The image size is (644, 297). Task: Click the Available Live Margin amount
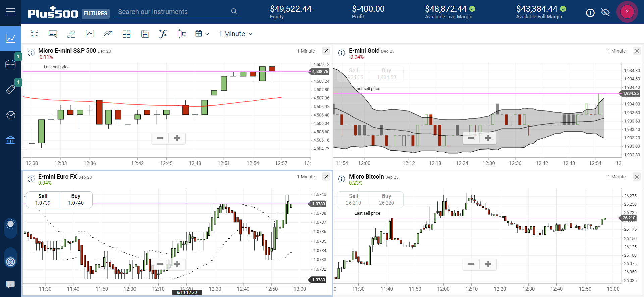446,9
